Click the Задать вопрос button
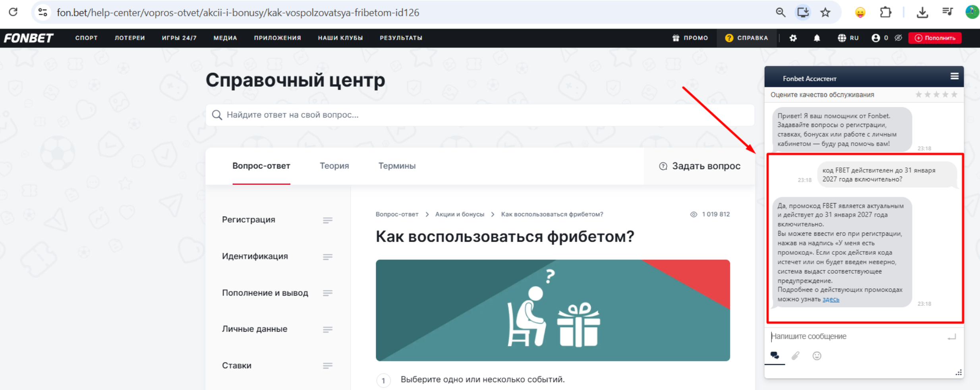 pyautogui.click(x=700, y=166)
